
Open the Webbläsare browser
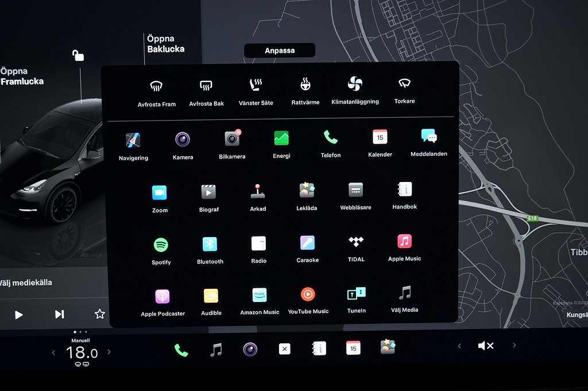355,190
